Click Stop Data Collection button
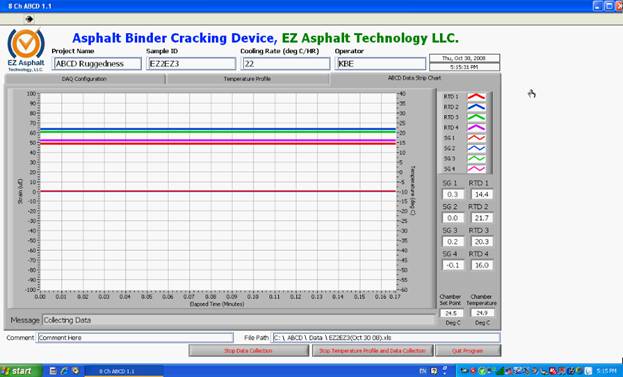The height and width of the screenshot is (377, 623). [248, 351]
